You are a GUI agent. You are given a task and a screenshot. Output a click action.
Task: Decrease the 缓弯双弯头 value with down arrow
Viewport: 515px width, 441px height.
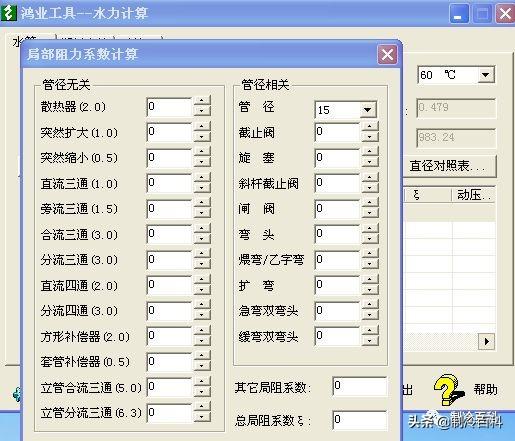pyautogui.click(x=370, y=341)
